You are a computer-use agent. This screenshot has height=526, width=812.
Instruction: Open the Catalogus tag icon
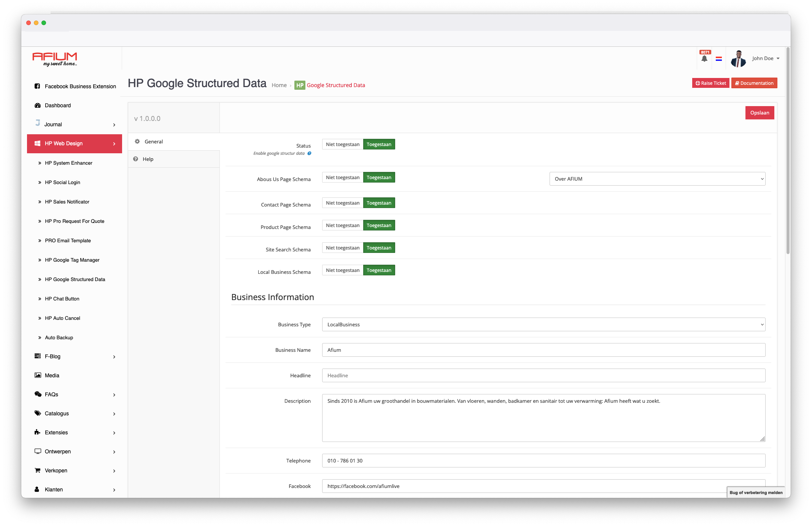pyautogui.click(x=37, y=413)
